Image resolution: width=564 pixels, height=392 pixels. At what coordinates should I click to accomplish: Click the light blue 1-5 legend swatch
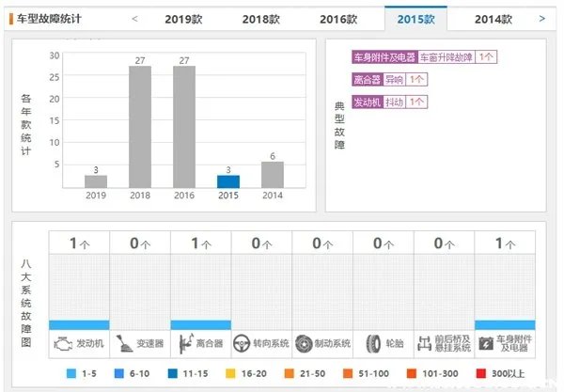(x=73, y=374)
